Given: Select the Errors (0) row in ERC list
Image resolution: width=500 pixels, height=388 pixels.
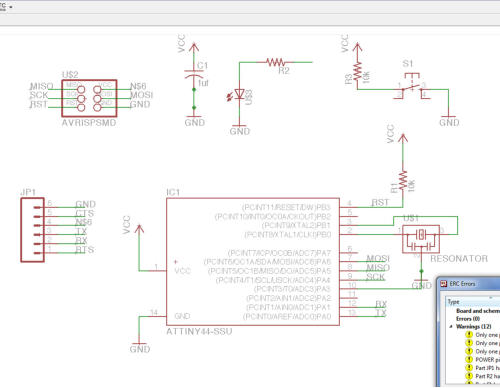Looking at the screenshot, I should (468, 319).
